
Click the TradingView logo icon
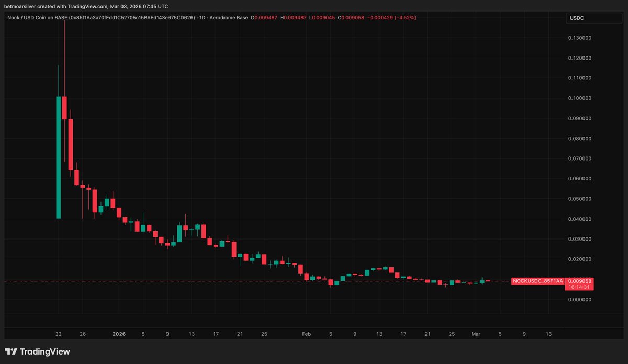pos(11,352)
